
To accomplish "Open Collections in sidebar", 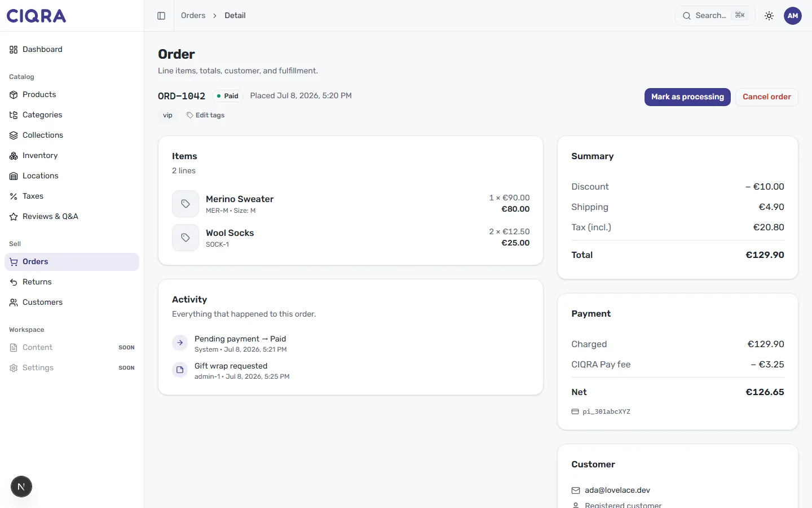I will (72, 135).
